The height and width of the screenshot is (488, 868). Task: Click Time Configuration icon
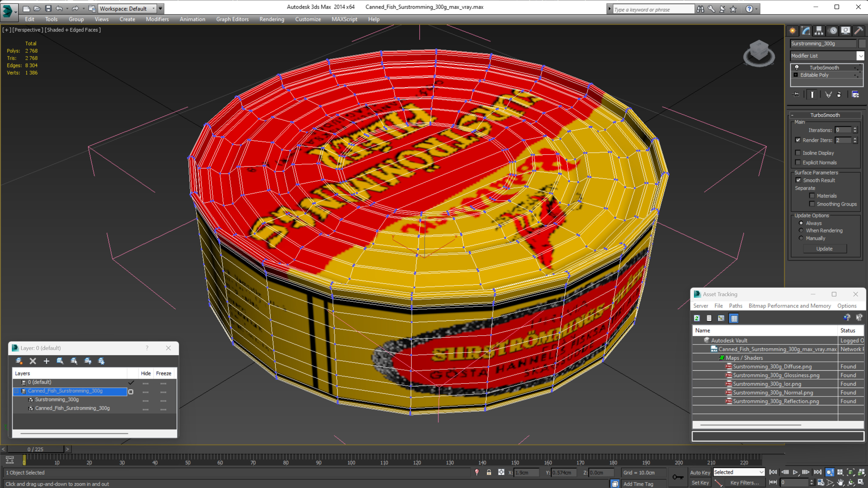(x=821, y=482)
